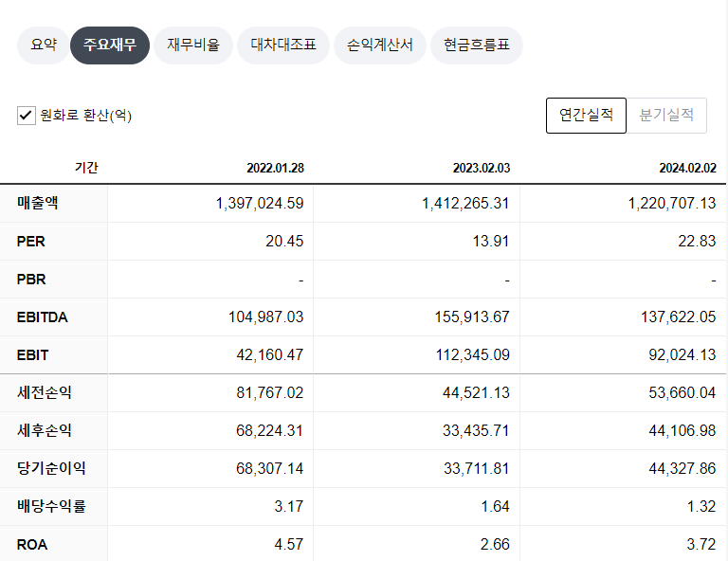Click the EBITDA row label
This screenshot has width=728, height=561.
[43, 317]
